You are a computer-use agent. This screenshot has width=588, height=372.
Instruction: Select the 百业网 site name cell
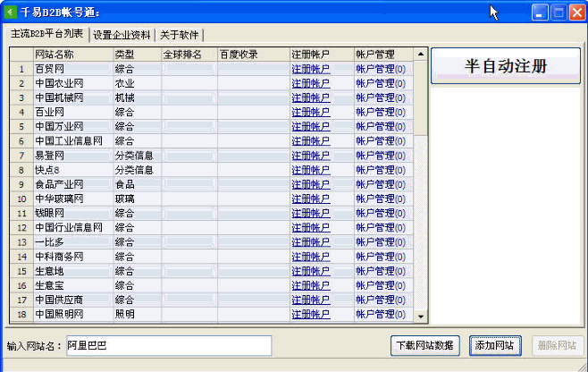pos(73,113)
